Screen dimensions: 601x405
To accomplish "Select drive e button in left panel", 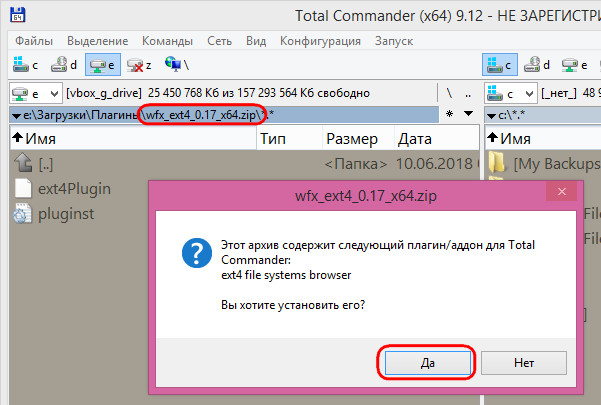I will 103,65.
